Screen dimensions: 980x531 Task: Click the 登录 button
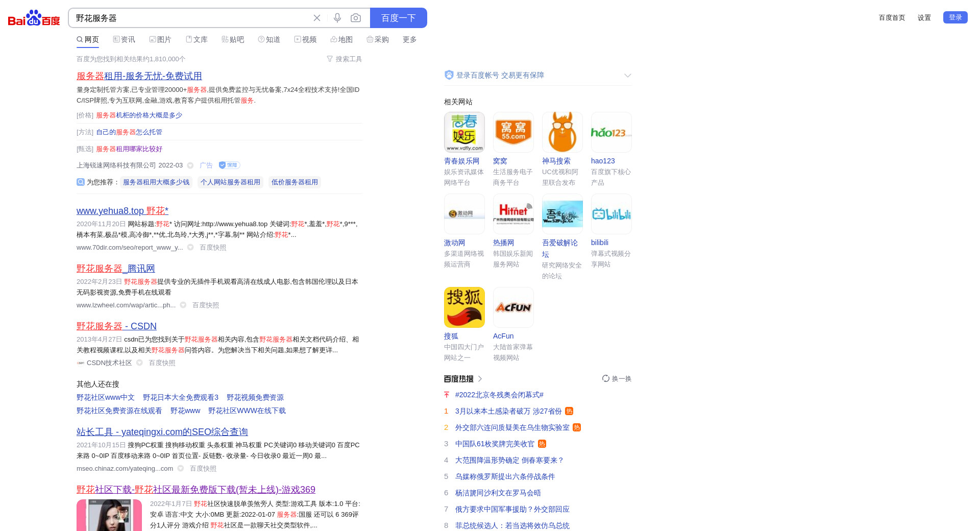pos(955,17)
